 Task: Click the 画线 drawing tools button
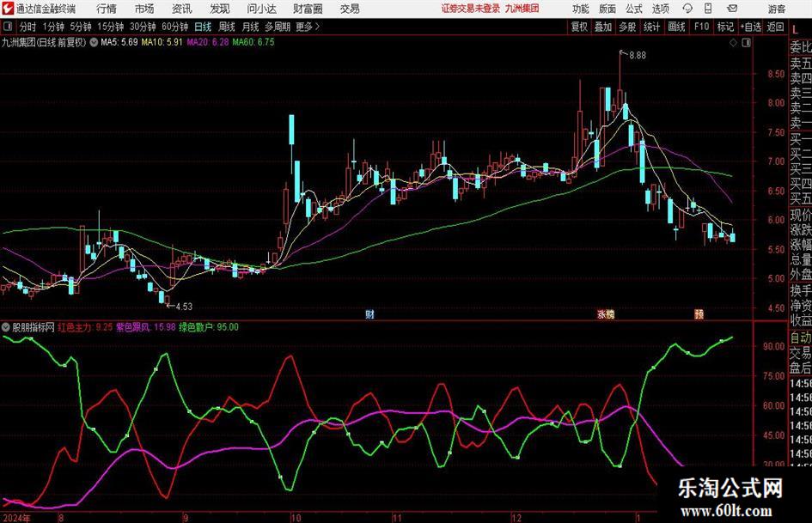coord(676,27)
